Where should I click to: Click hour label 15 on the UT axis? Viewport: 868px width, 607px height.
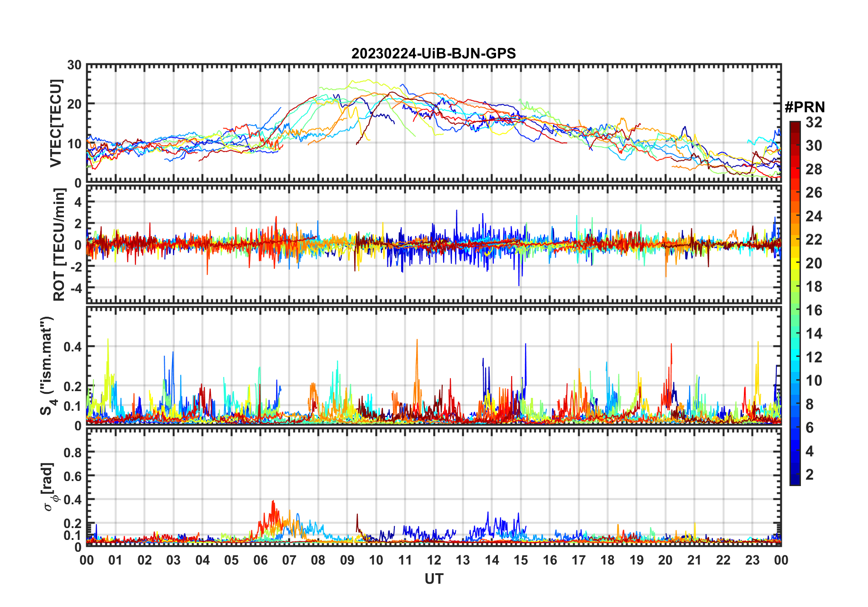[521, 560]
